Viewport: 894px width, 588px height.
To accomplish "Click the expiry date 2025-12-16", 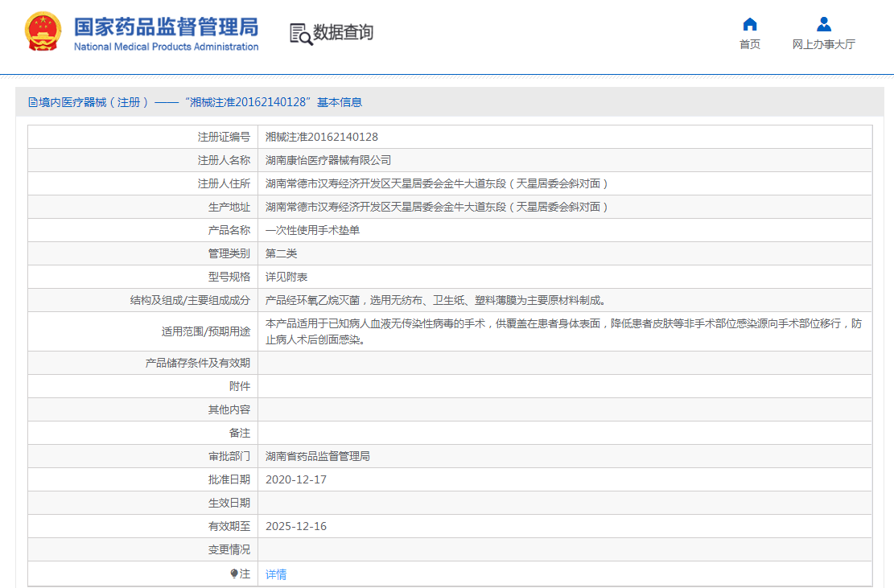I will click(296, 526).
